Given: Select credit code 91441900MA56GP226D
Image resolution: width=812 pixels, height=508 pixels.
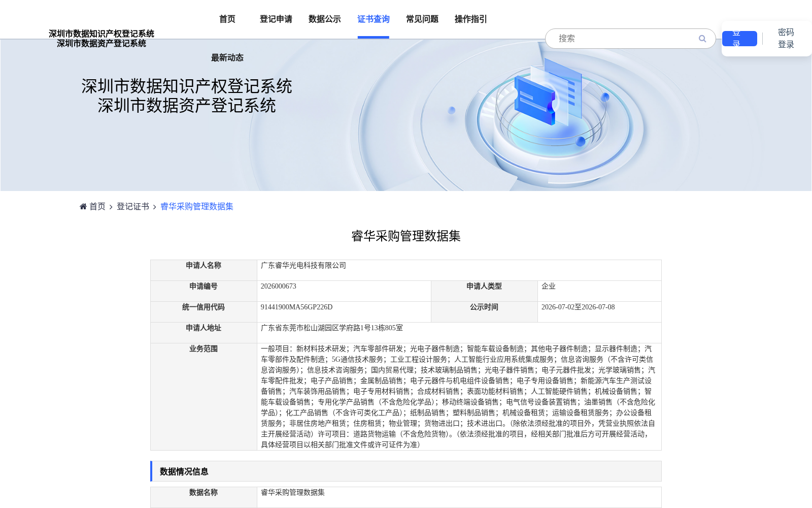Looking at the screenshot, I should coord(297,307).
